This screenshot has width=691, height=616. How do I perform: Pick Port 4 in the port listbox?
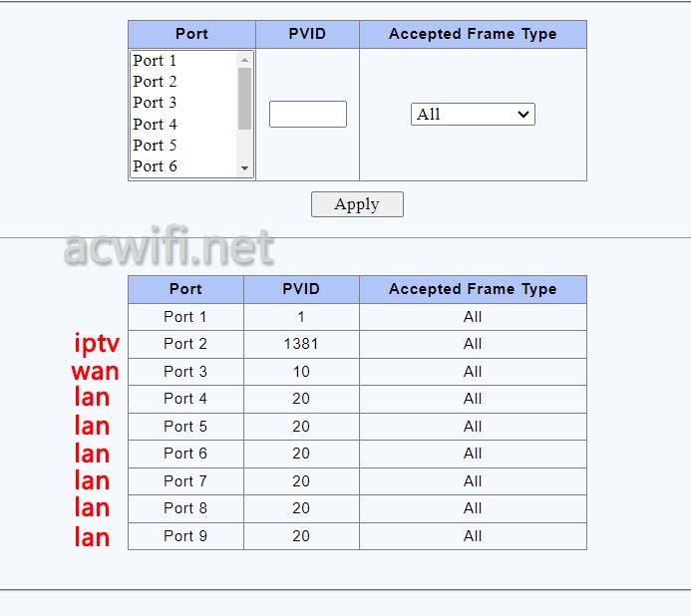(156, 125)
